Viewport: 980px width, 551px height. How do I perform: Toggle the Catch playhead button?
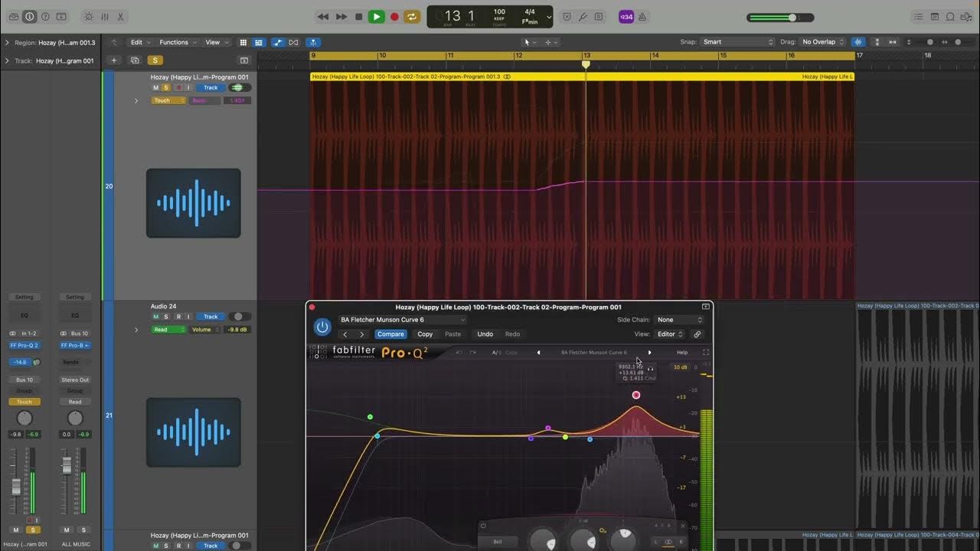313,42
